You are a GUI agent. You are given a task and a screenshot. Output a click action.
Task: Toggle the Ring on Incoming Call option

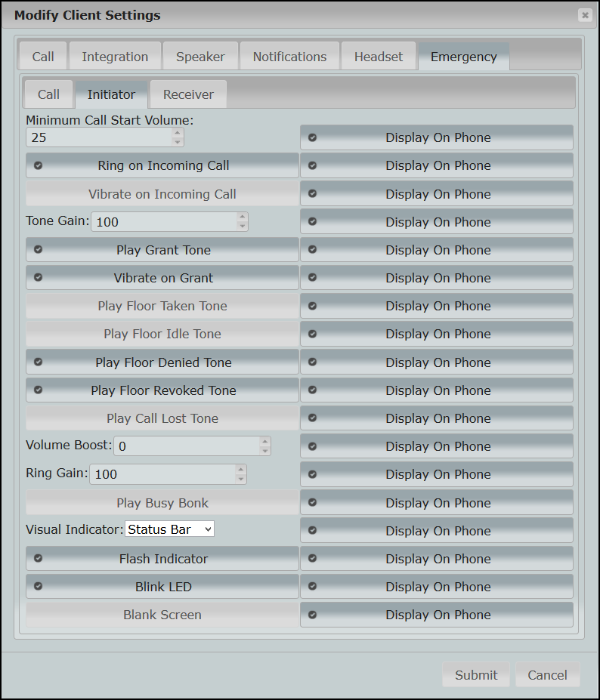tap(162, 165)
